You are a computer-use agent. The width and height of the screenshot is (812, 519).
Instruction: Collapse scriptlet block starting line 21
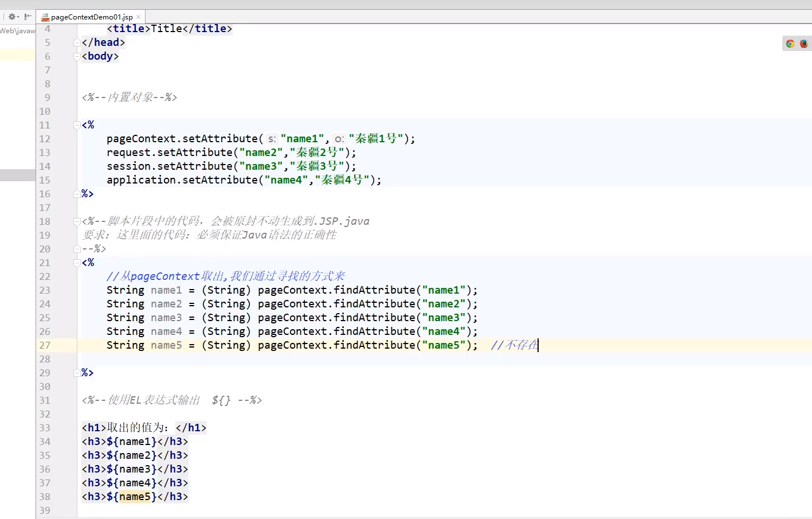(77, 263)
